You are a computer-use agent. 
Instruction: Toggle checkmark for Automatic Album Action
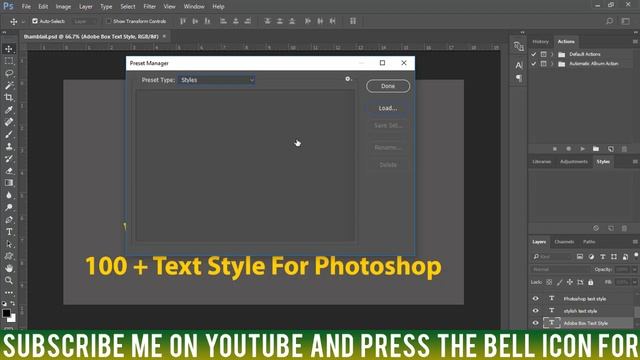coord(533,64)
